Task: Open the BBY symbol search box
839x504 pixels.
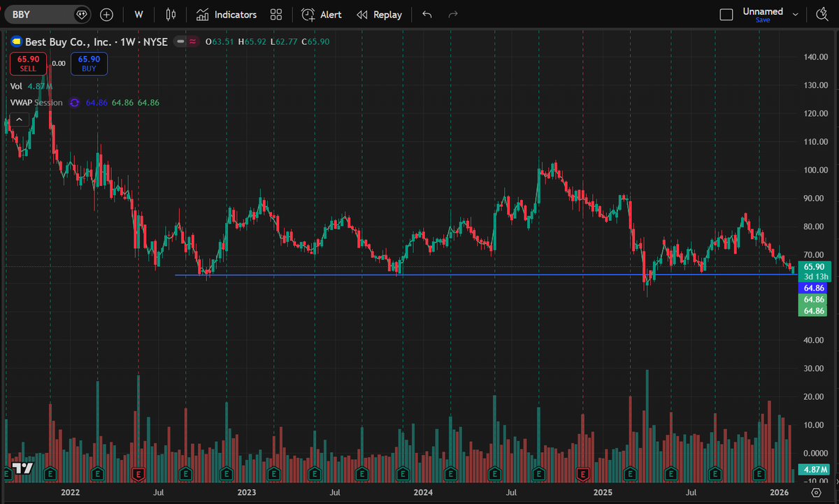Action: tap(48, 14)
